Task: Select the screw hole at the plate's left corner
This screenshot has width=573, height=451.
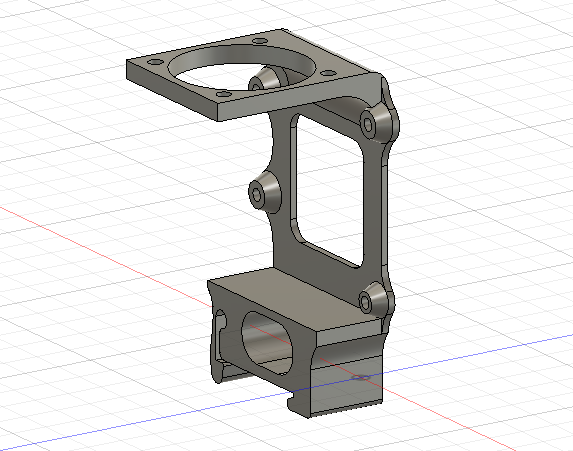Action: (155, 62)
